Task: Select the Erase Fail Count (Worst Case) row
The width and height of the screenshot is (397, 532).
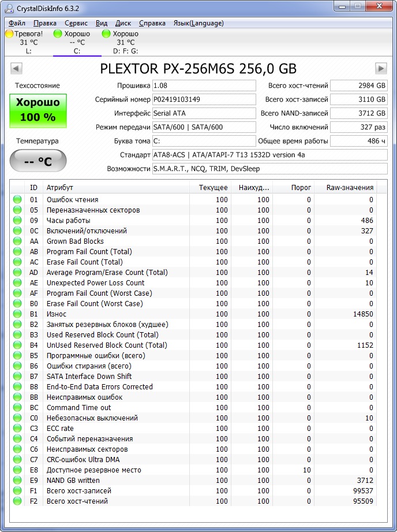Action: point(193,304)
